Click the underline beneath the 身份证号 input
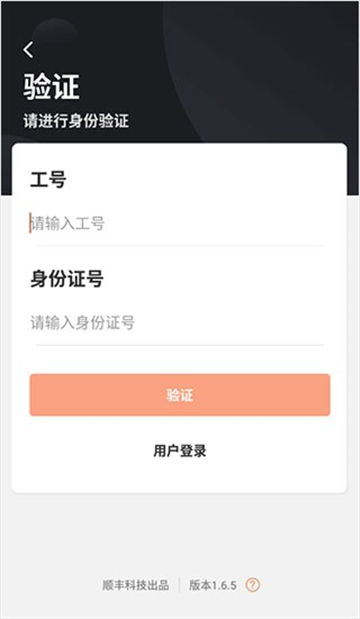The width and height of the screenshot is (360, 619). 180,345
